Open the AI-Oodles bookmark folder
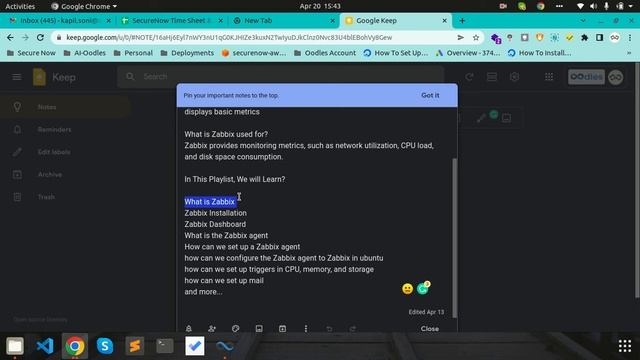Image resolution: width=640 pixels, height=360 pixels. click(x=84, y=53)
